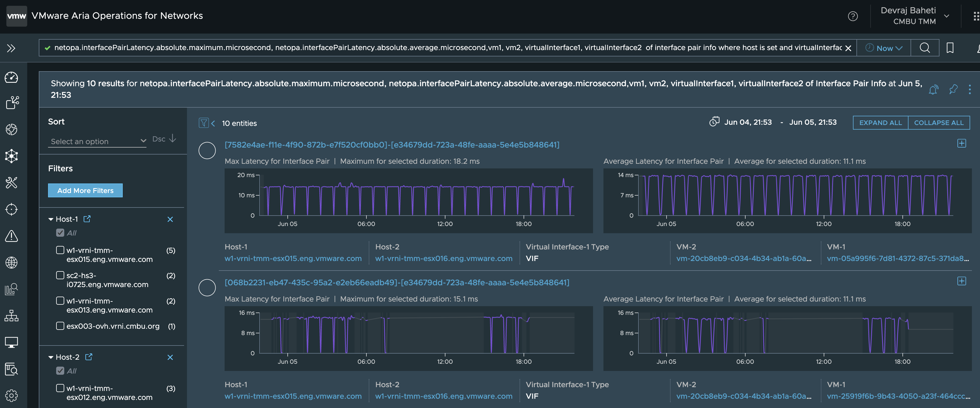Expand the first interface pair result with plus icon
Image resolution: width=980 pixels, height=408 pixels.
pyautogui.click(x=961, y=143)
